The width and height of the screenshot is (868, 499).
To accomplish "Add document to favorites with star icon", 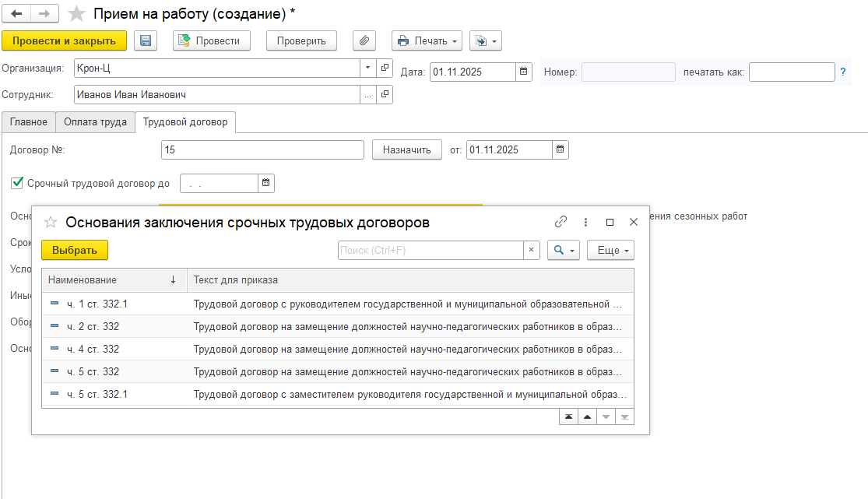I will click(x=76, y=14).
